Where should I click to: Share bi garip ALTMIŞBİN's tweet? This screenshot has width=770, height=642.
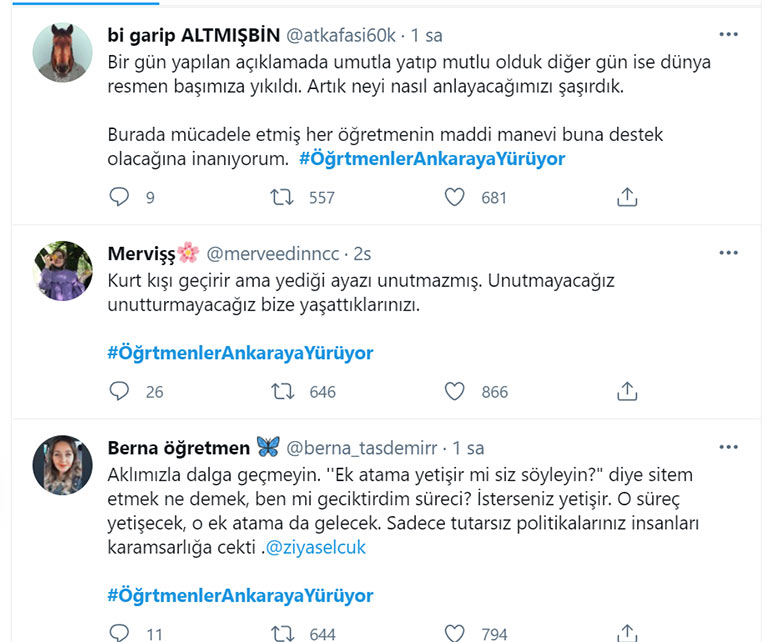coord(627,198)
